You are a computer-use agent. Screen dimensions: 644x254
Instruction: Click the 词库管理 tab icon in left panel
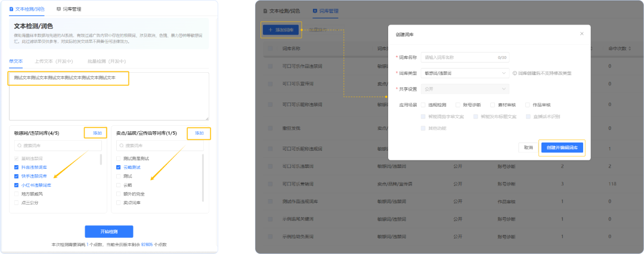tap(58, 10)
